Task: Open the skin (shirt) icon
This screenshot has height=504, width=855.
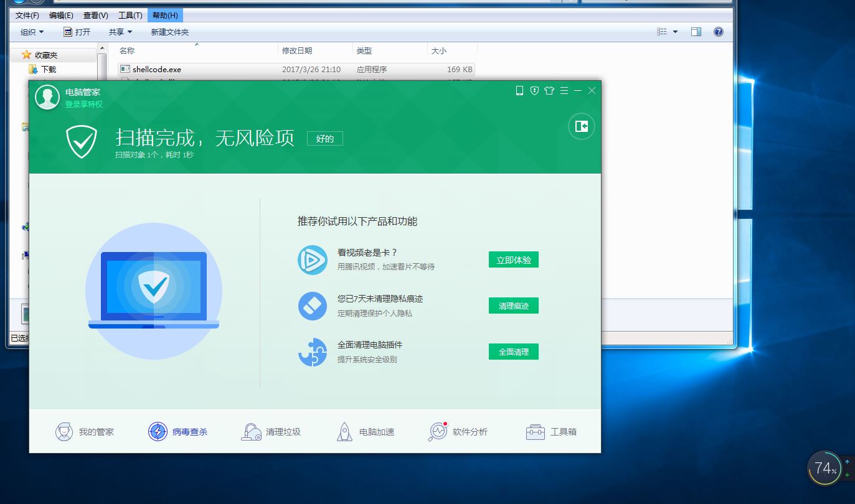Action: coord(549,91)
